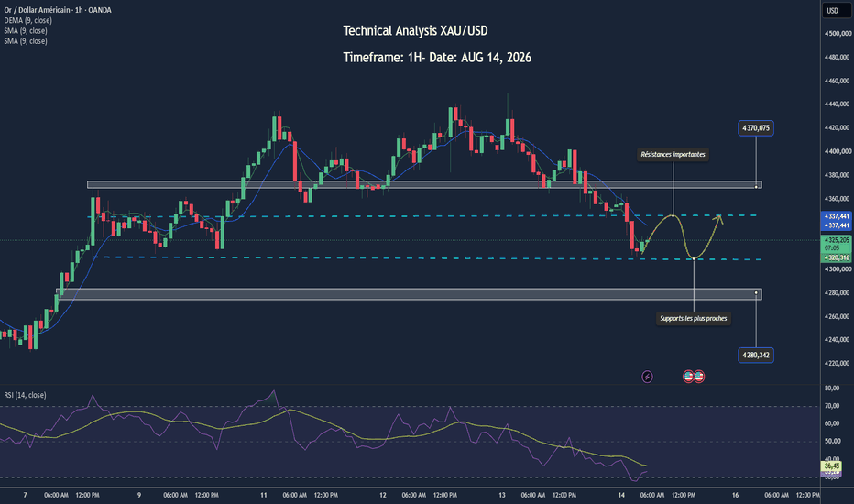Click the 4240,000 price axis label
This screenshot has height=504, width=854.
pyautogui.click(x=838, y=339)
